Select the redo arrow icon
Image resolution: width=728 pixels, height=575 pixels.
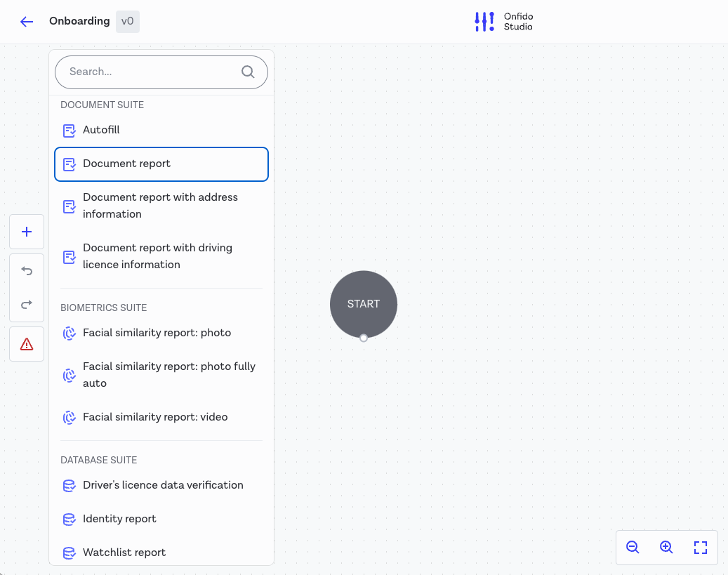pyautogui.click(x=26, y=304)
